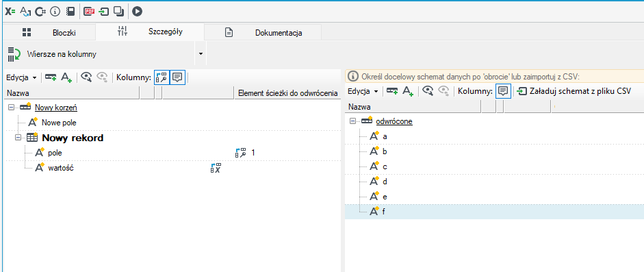Click the red PDF export icon
The image size is (644, 272).
(x=89, y=12)
